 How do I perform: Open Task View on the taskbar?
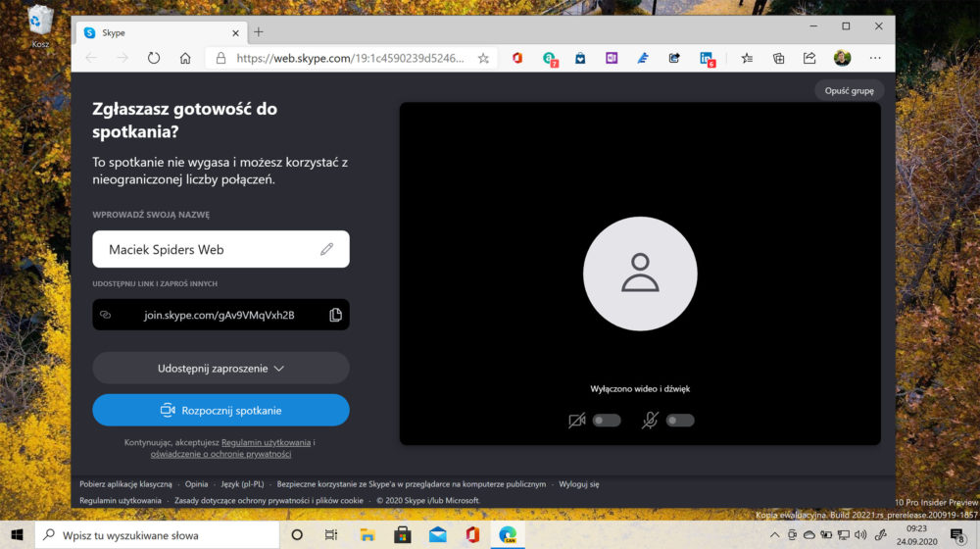[x=331, y=534]
